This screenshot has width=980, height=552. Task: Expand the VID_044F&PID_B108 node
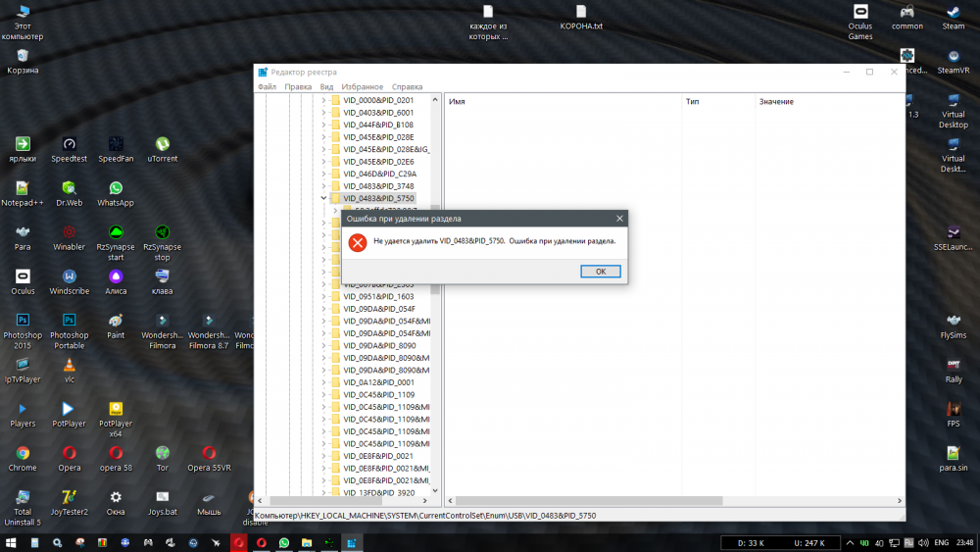coord(323,125)
